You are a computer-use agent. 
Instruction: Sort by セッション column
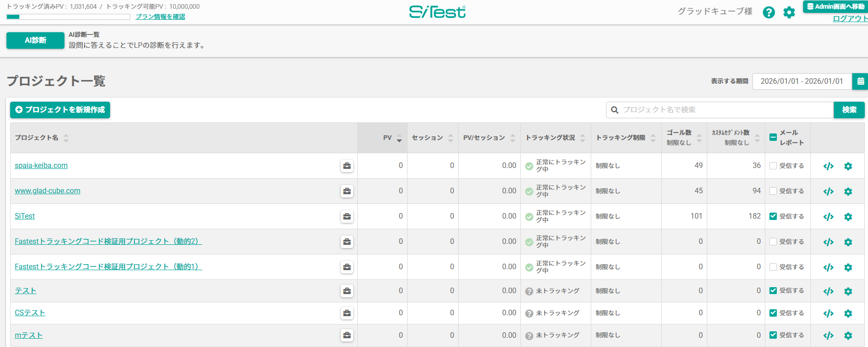point(450,138)
